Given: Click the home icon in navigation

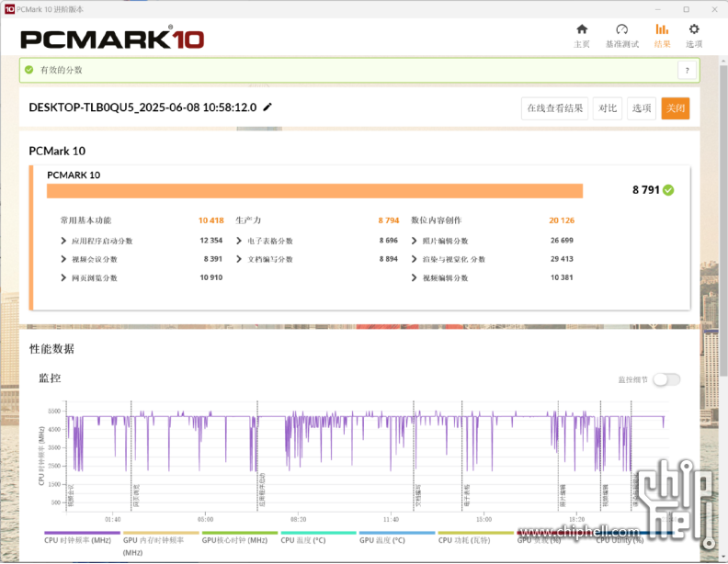Looking at the screenshot, I should 582,29.
